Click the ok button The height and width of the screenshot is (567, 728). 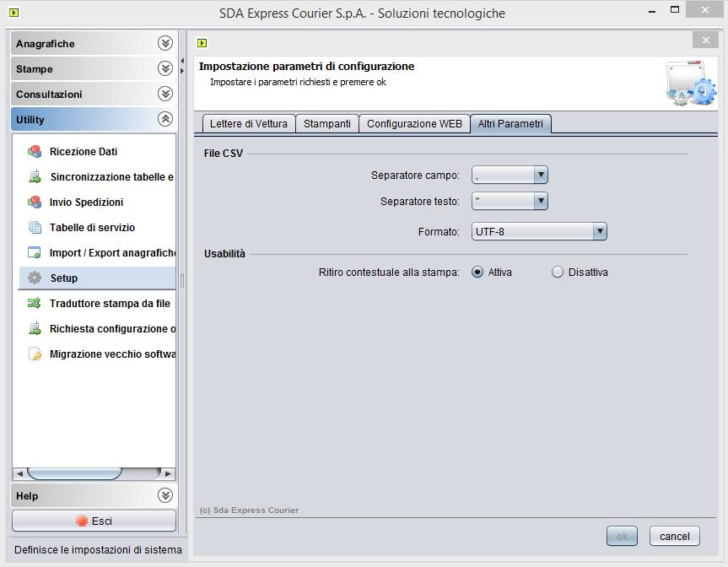tap(622, 537)
